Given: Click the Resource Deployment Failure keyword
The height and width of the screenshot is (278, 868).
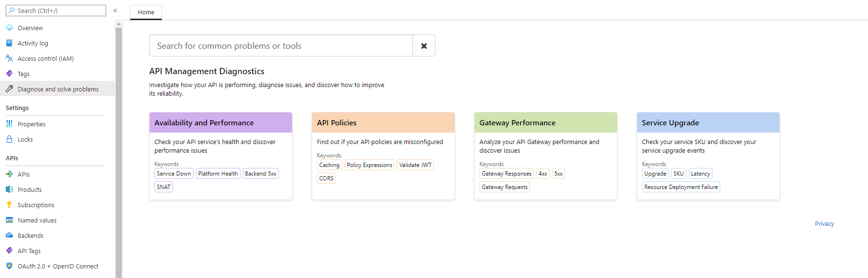Looking at the screenshot, I should pos(681,187).
